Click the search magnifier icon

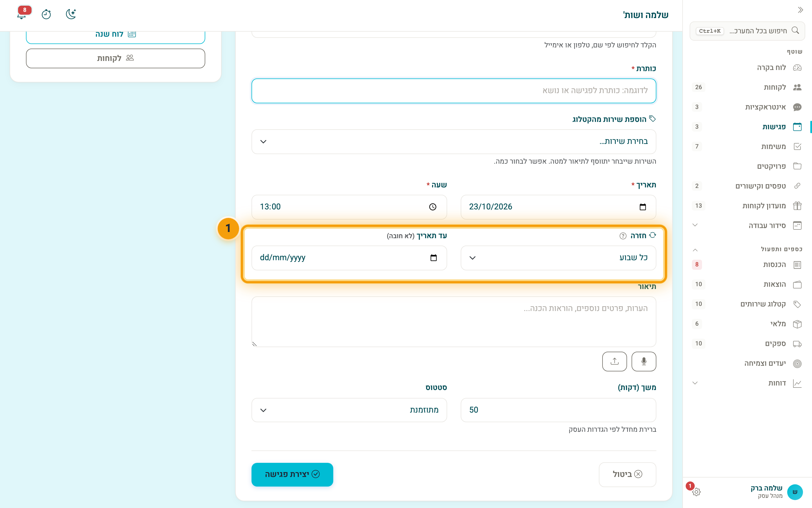pyautogui.click(x=795, y=30)
